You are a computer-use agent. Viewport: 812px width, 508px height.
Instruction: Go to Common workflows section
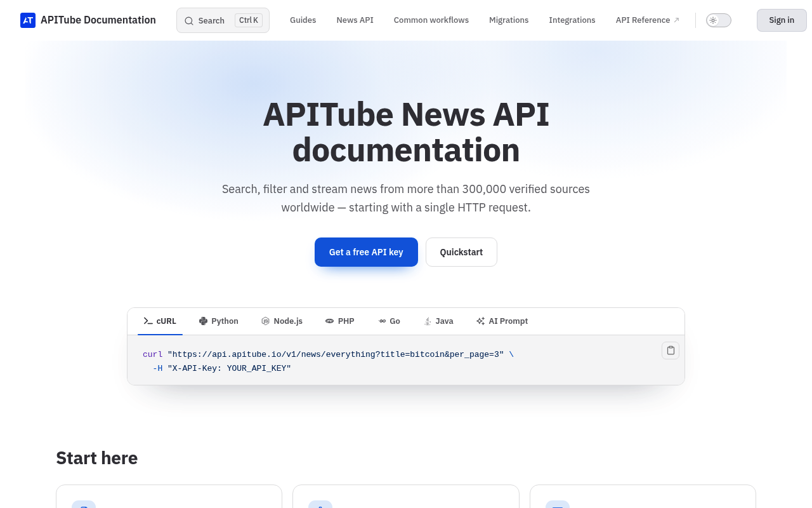click(431, 20)
